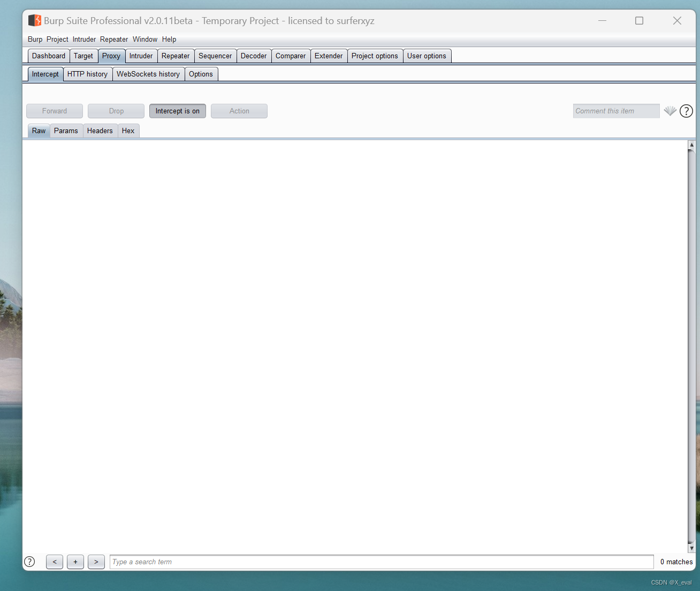Image resolution: width=700 pixels, height=591 pixels.
Task: Select the Headers view tab
Action: (x=100, y=131)
